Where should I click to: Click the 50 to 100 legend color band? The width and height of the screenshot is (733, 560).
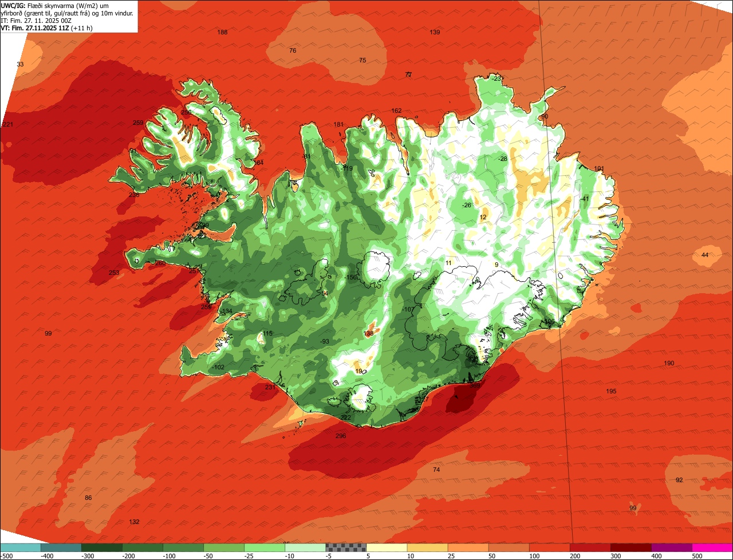509,547
